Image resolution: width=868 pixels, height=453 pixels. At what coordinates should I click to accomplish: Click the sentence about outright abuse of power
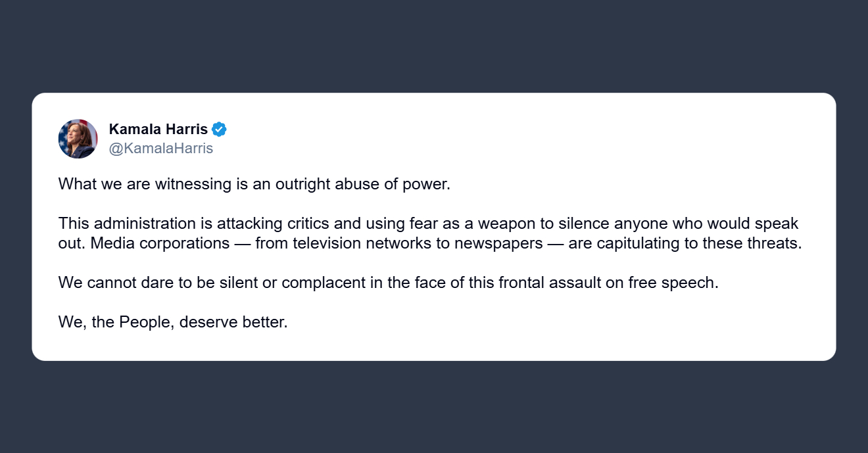click(254, 184)
